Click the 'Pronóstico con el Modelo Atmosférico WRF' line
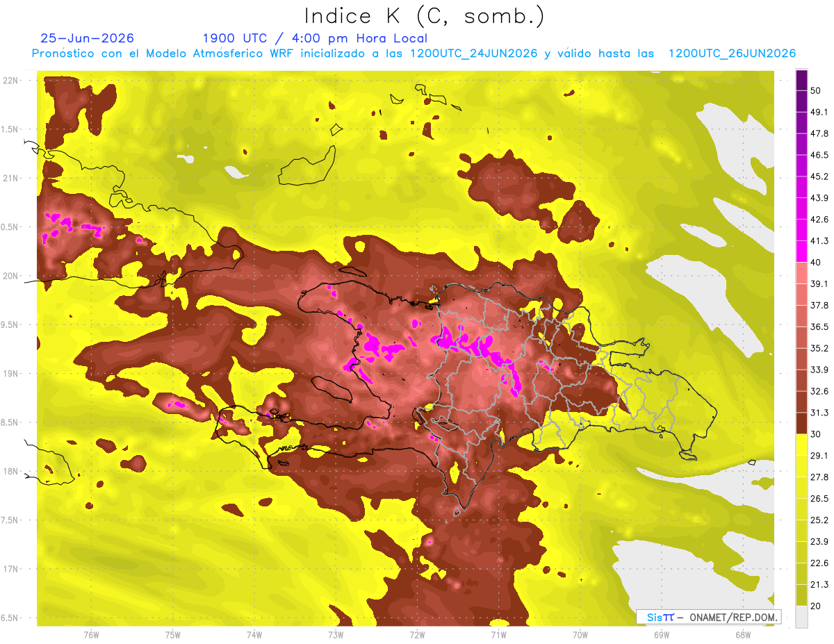This screenshot has width=834, height=644. pyautogui.click(x=414, y=53)
